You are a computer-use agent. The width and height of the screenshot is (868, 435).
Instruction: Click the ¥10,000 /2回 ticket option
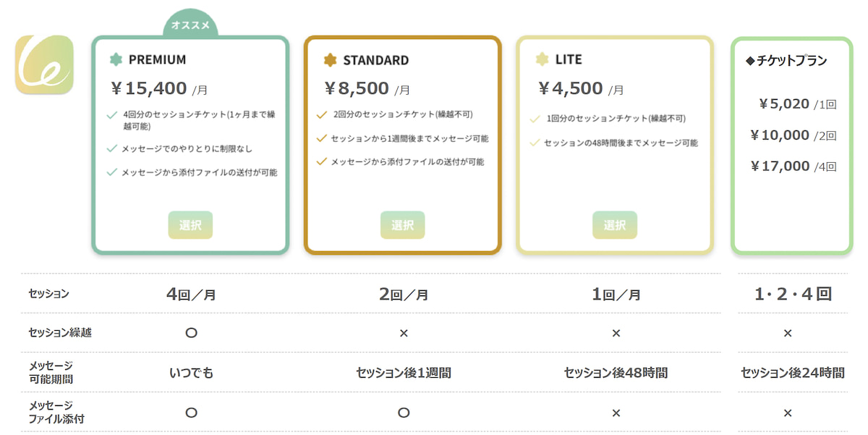click(793, 135)
